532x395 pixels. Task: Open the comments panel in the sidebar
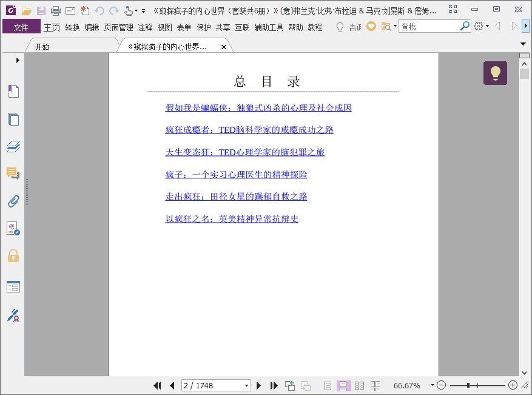coord(13,174)
